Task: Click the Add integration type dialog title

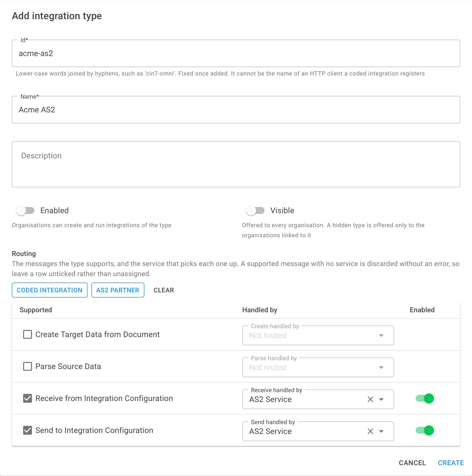Action: (57, 16)
